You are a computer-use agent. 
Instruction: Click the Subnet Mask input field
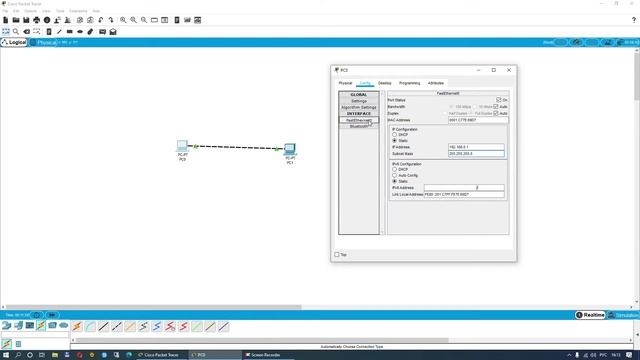(476, 154)
